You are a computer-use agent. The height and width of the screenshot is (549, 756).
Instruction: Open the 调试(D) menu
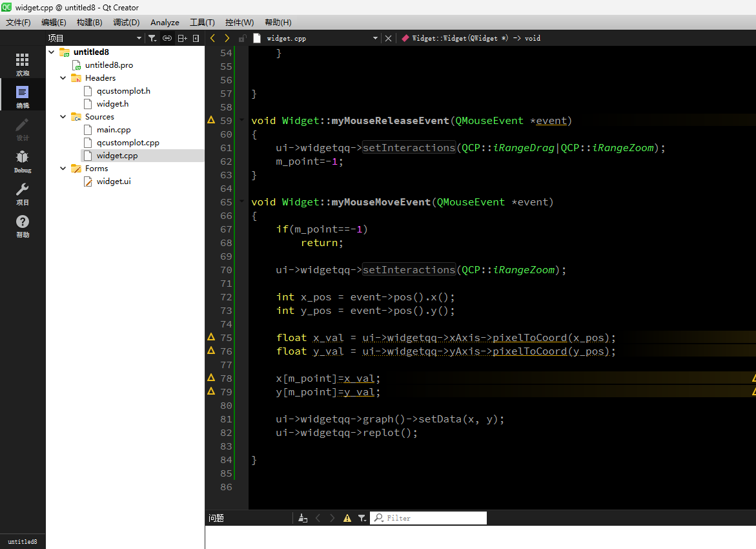click(x=126, y=22)
